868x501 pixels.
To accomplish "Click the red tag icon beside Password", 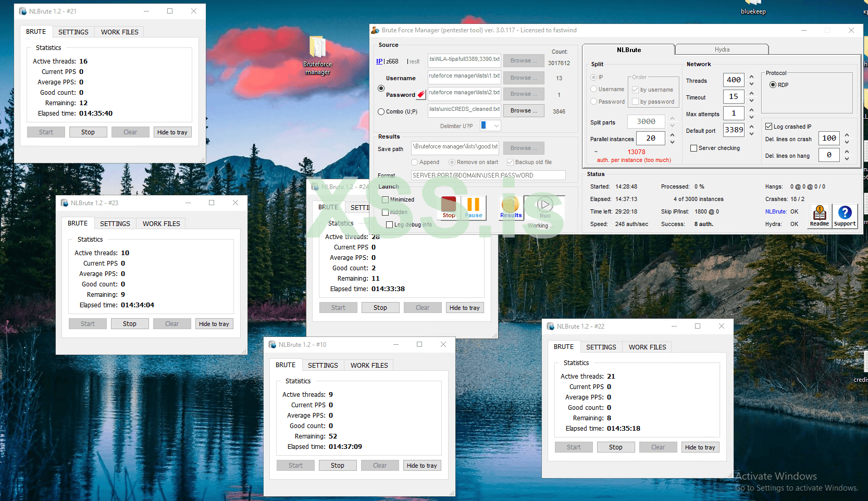I will (421, 95).
